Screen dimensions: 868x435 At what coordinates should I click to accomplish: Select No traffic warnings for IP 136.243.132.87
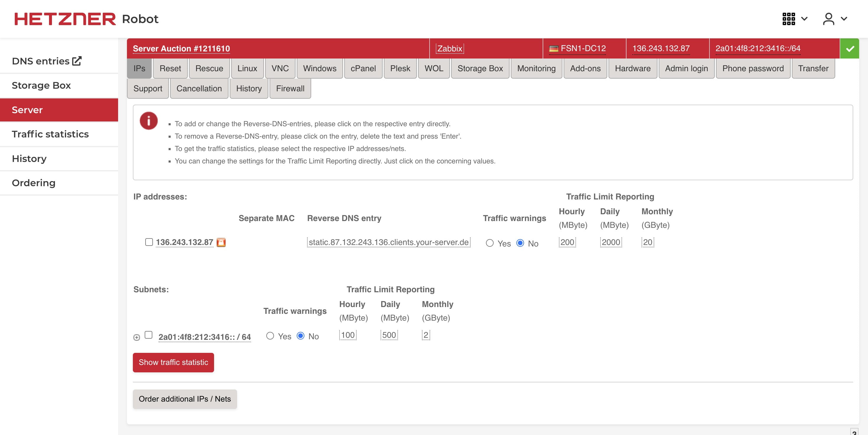coord(520,243)
